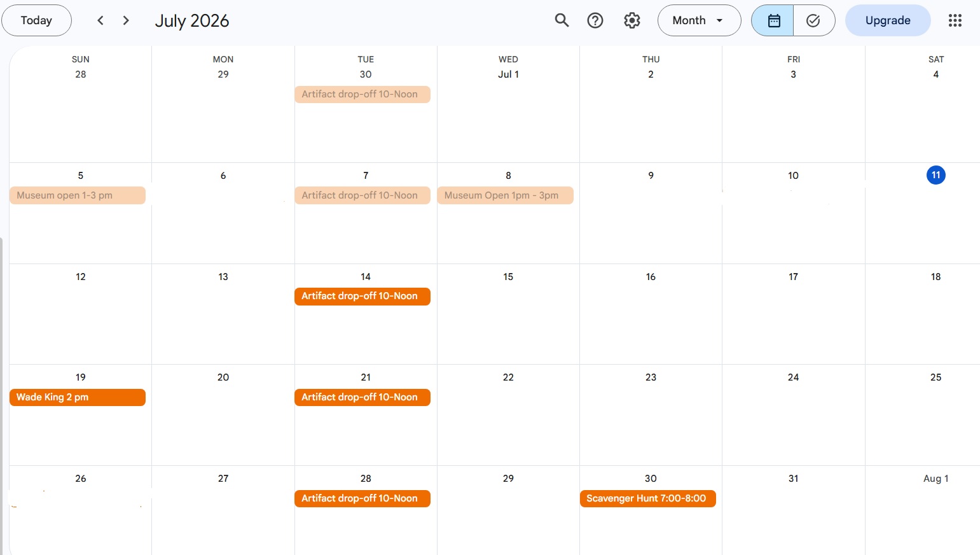Viewport: 980px width, 555px height.
Task: Click date number 20
Action: (223, 377)
